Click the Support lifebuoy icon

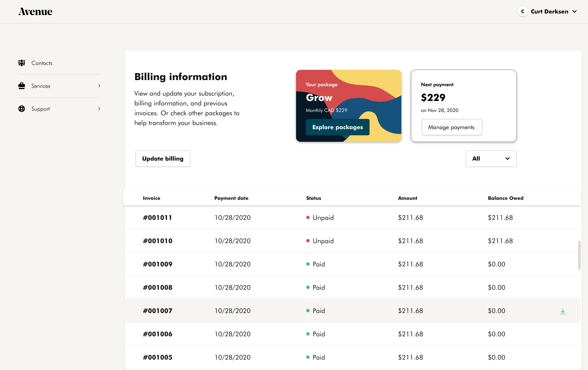pos(21,109)
